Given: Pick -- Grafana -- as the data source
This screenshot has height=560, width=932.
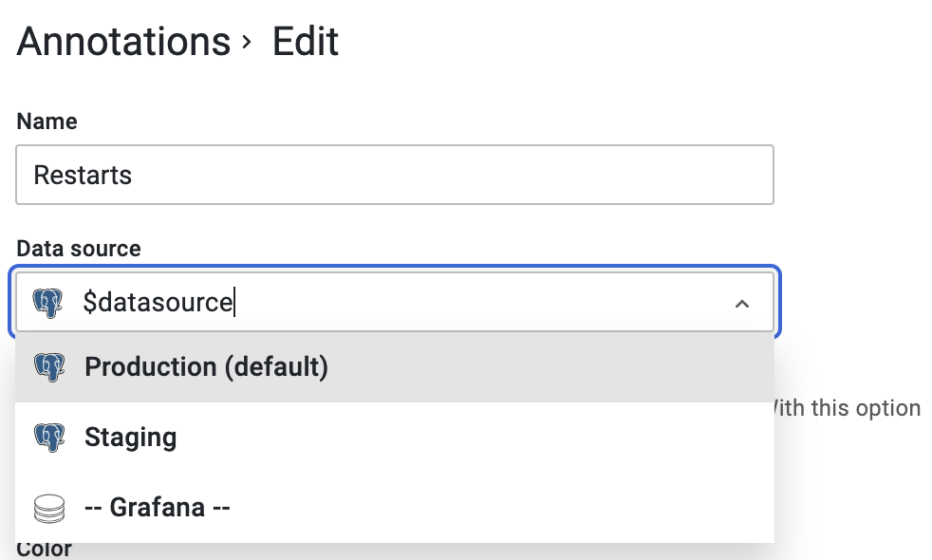Looking at the screenshot, I should 157,507.
